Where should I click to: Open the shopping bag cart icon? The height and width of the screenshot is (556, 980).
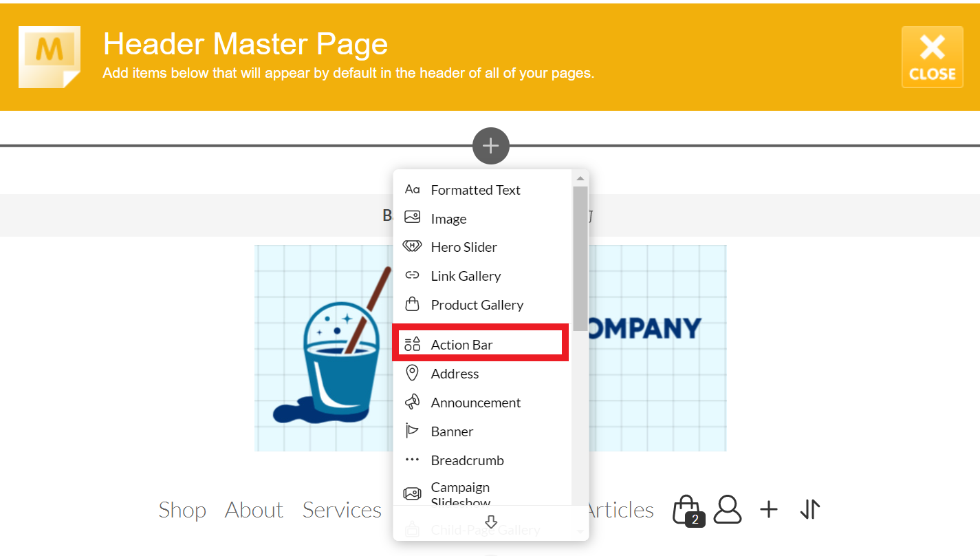(x=688, y=511)
